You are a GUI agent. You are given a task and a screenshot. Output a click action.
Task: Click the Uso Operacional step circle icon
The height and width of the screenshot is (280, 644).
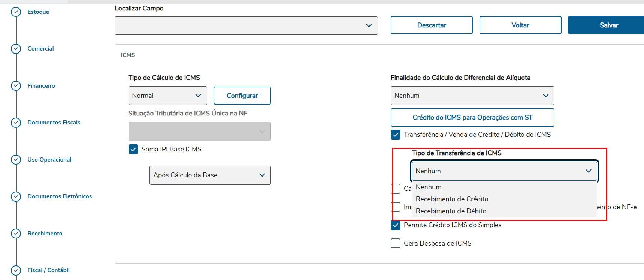pyautogui.click(x=16, y=160)
